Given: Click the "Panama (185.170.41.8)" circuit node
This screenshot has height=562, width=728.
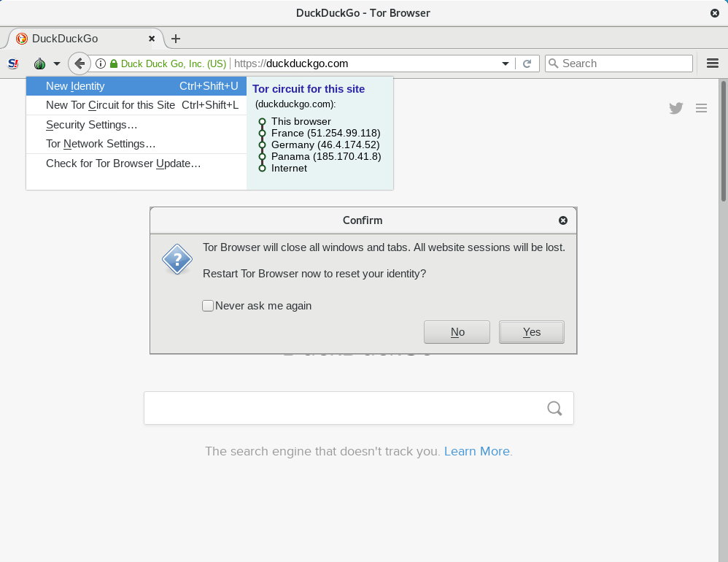Looking at the screenshot, I should (326, 156).
